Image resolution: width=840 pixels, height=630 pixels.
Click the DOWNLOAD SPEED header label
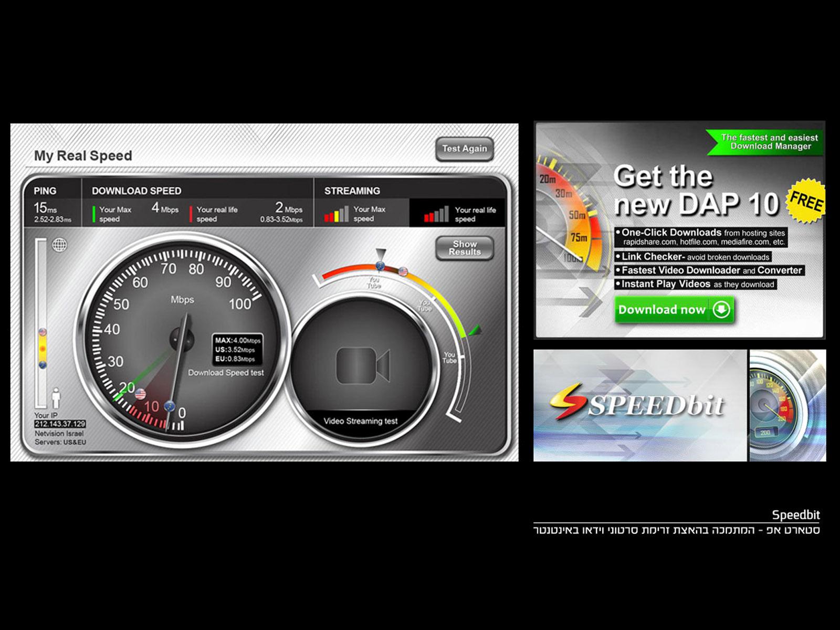coord(136,191)
